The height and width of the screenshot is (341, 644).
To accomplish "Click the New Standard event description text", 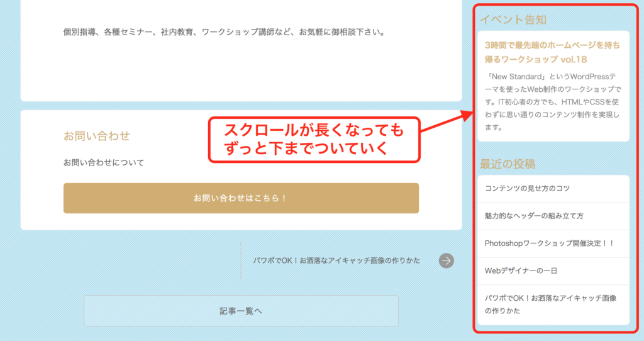I will (552, 101).
